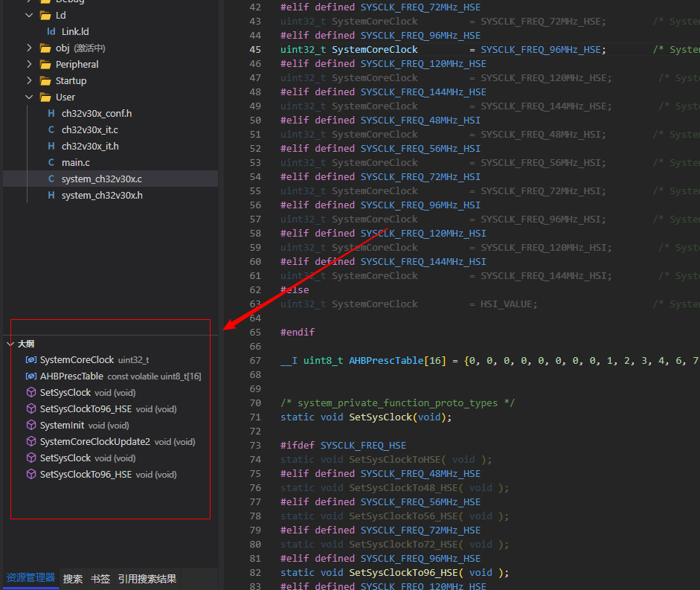Jump to SystemCoreClockUpdate2 in outline
The width and height of the screenshot is (700, 590).
pos(118,442)
